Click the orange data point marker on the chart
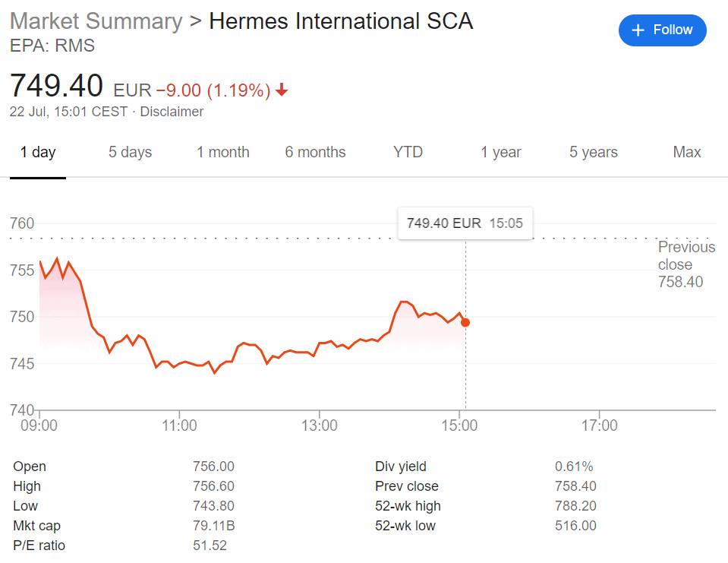728x563 pixels. pos(465,322)
